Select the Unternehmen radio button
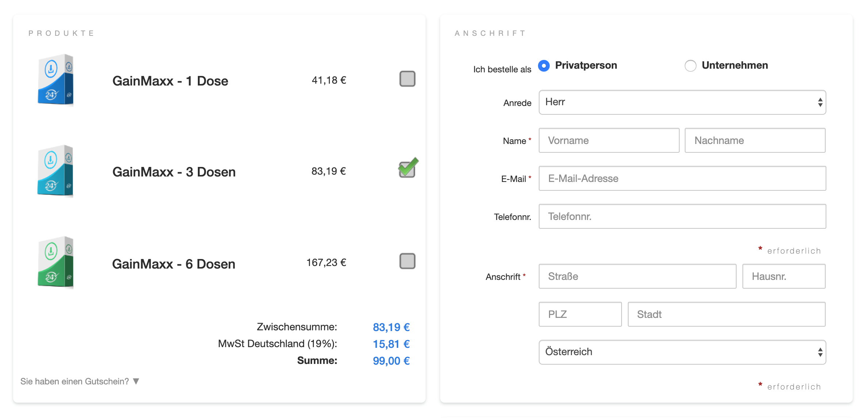Screen dimensions: 868x418 coord(690,66)
